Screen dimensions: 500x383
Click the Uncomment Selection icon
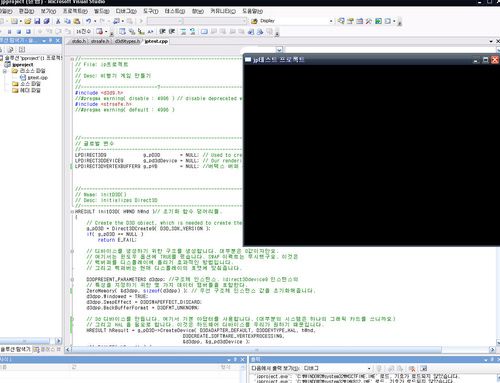(x=192, y=31)
